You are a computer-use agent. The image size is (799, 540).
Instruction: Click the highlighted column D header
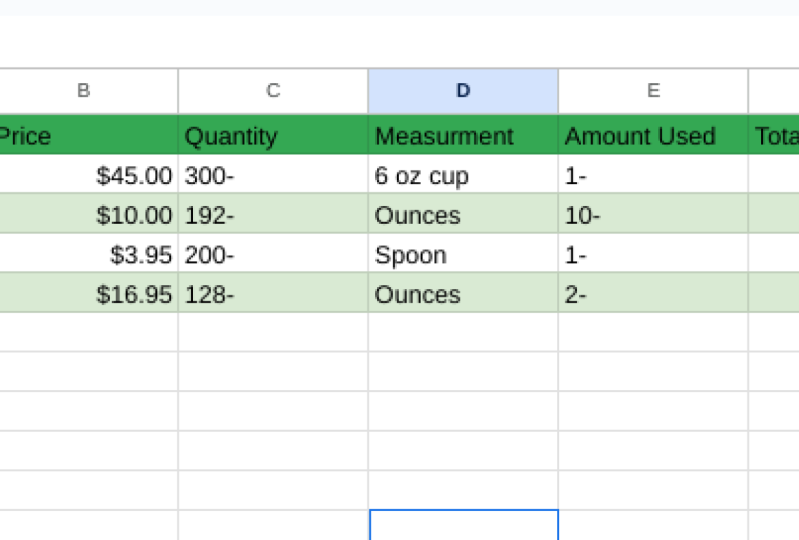pos(463,91)
